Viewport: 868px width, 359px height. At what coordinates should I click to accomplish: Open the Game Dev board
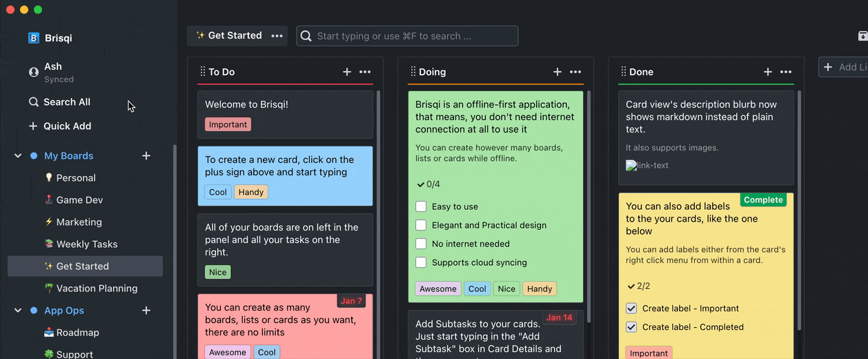pos(85,200)
